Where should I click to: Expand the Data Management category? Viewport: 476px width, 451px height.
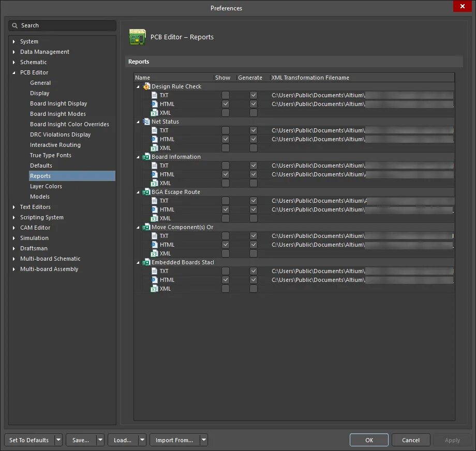[x=14, y=52]
